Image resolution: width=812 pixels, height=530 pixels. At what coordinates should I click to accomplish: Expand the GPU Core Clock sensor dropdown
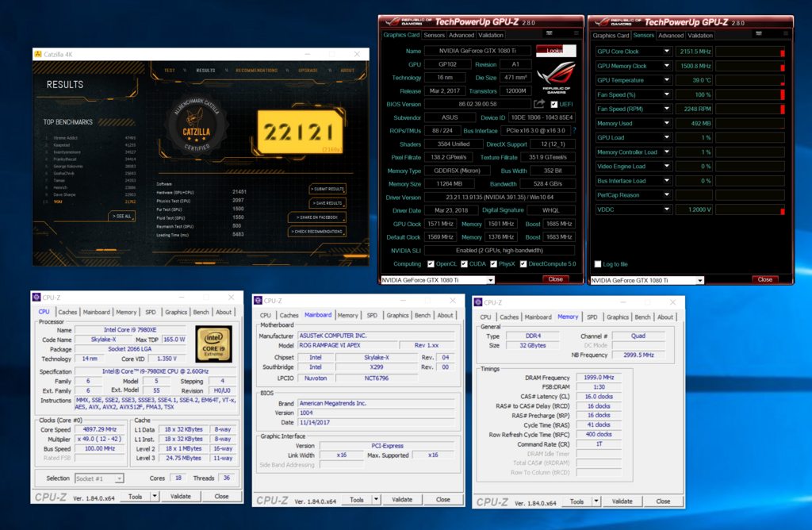668,52
